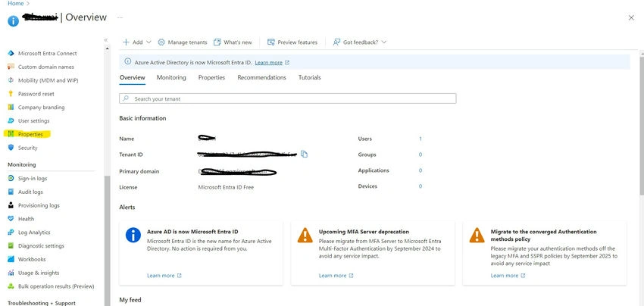Click the Microsoft Entra Connect sidebar icon
The width and height of the screenshot is (644, 306).
point(11,53)
